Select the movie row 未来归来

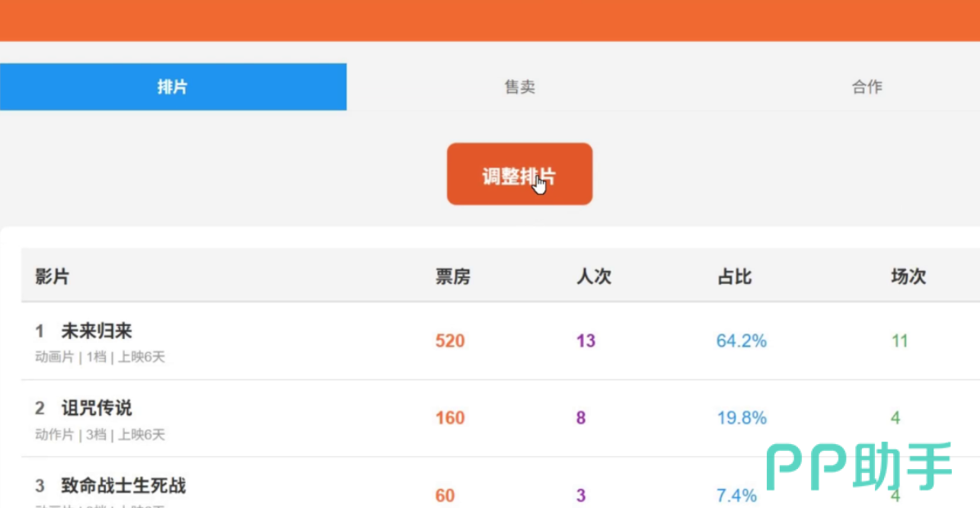click(500, 341)
